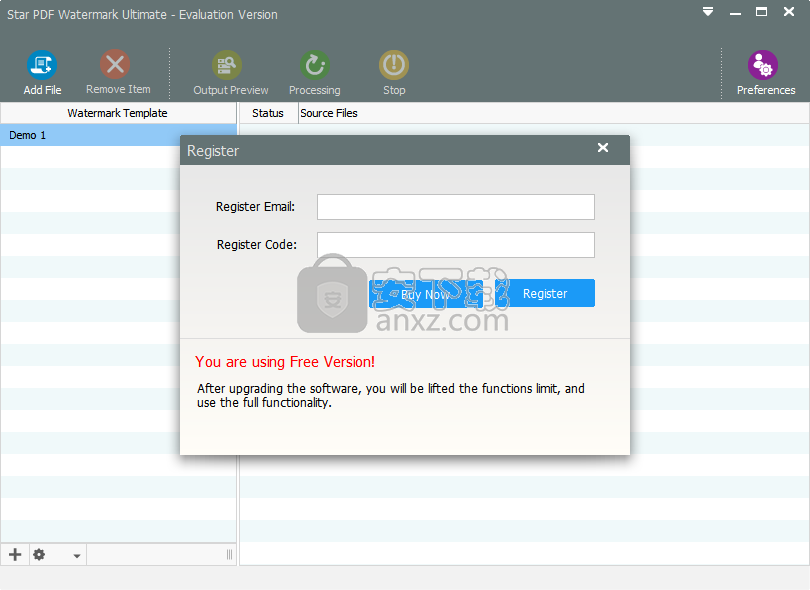Viewport: 810px width, 590px height.
Task: Open the title bar dropdown menu arrow
Action: (x=708, y=11)
